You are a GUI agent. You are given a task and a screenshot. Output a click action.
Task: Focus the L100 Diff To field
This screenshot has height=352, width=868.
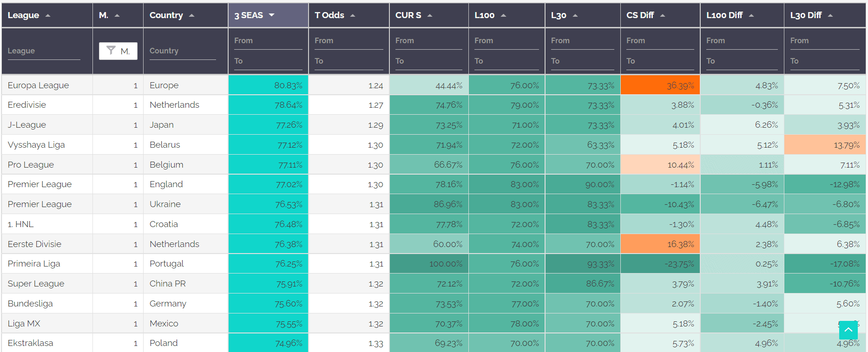(x=742, y=61)
